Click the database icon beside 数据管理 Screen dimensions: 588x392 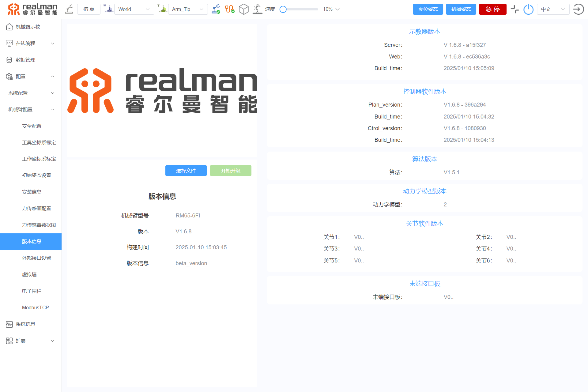click(9, 60)
